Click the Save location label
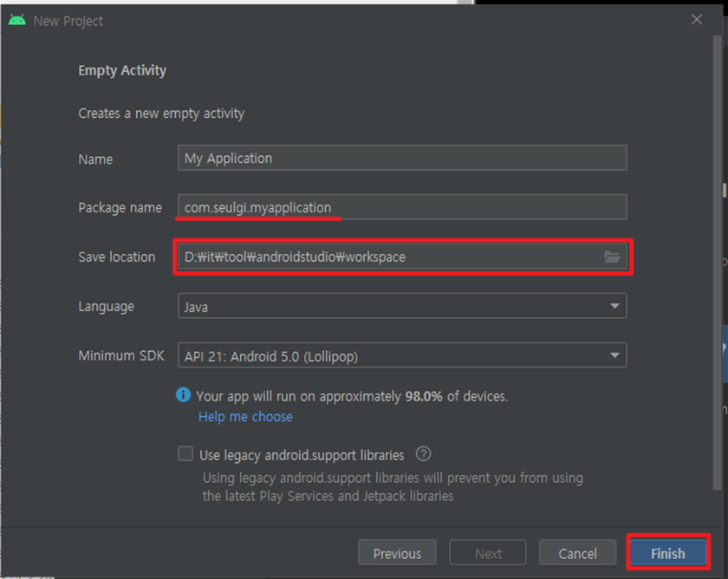728x579 pixels. [x=116, y=257]
